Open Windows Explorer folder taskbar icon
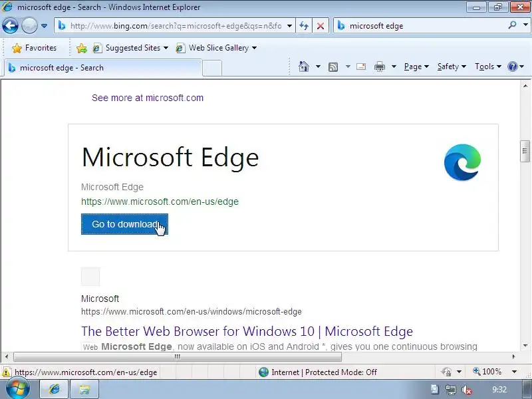532x399 pixels. tap(84, 389)
